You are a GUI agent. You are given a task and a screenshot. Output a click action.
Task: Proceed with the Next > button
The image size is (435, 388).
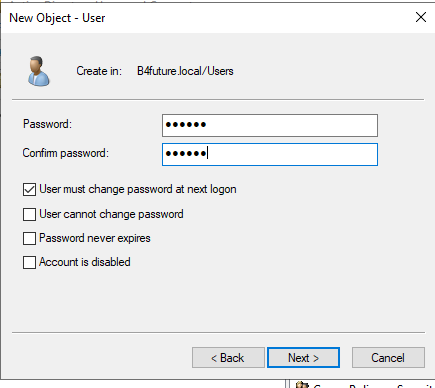tap(303, 358)
